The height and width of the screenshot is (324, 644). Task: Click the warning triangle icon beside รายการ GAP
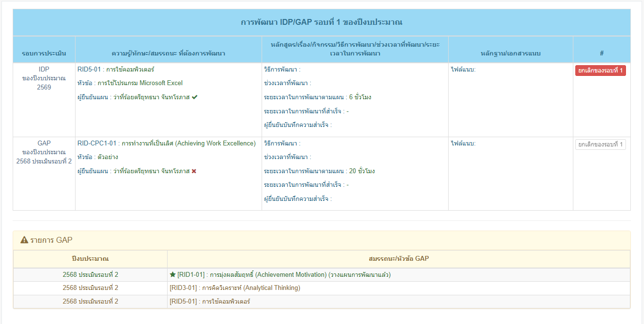click(24, 240)
